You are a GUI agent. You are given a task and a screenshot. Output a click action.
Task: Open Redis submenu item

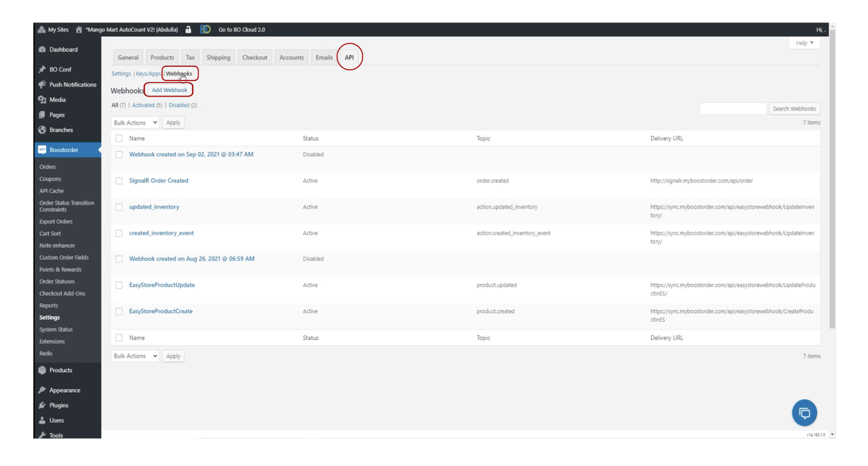[46, 354]
